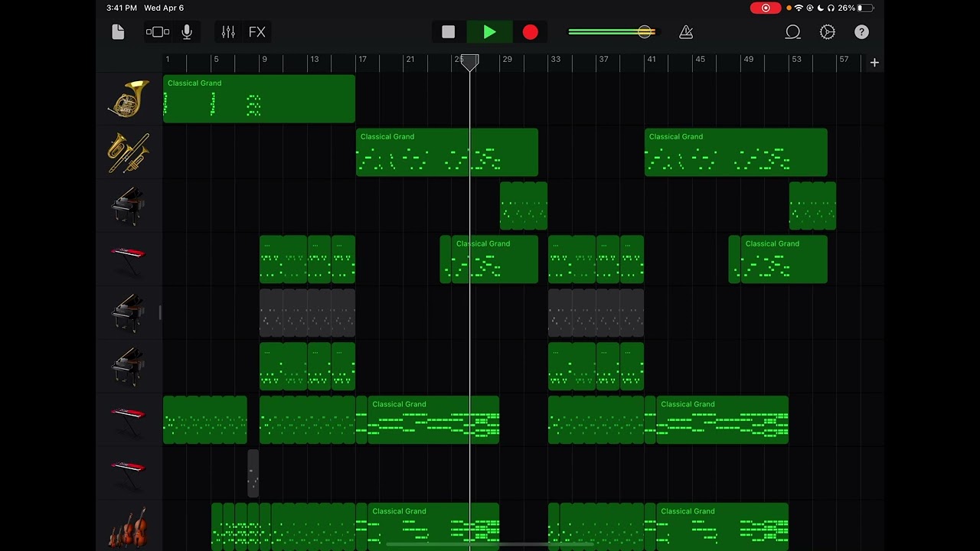Tap the microphone input icon
The width and height of the screenshot is (980, 551).
point(187,32)
